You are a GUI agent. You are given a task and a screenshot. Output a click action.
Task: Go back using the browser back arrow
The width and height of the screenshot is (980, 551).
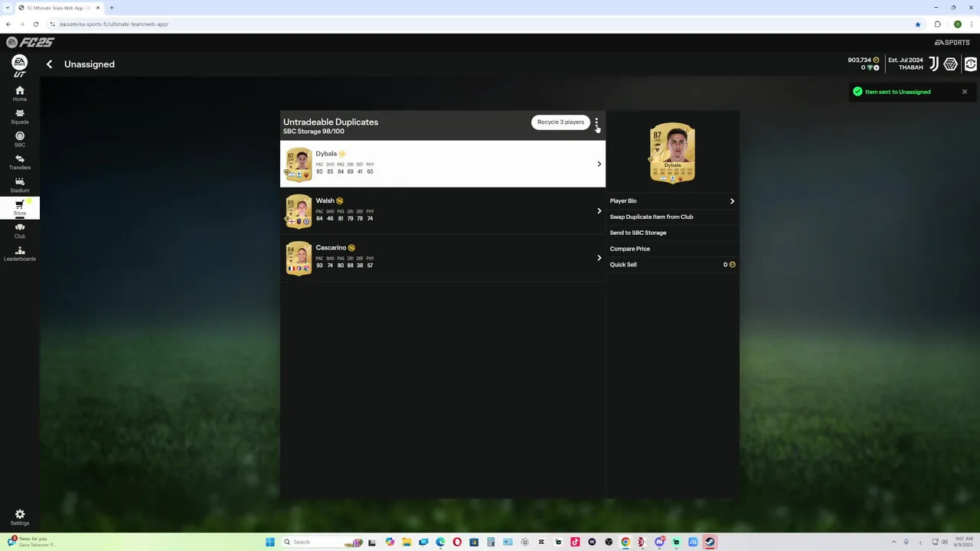[x=8, y=24]
